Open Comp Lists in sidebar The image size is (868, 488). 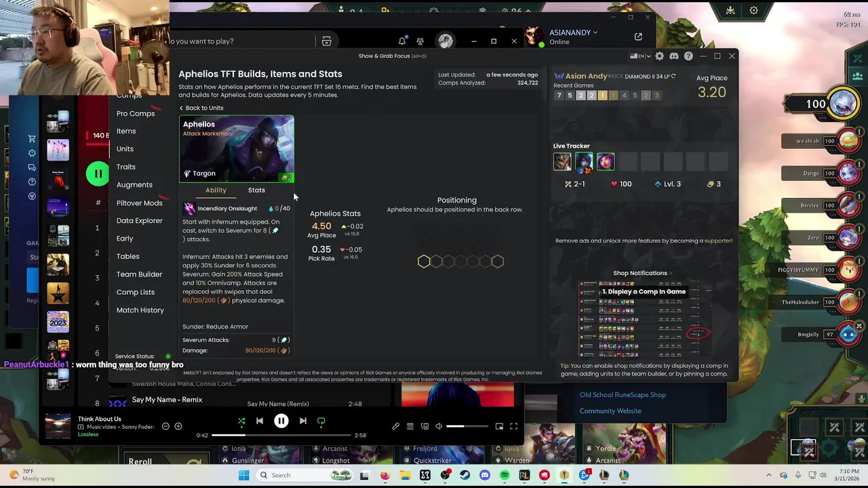point(136,292)
